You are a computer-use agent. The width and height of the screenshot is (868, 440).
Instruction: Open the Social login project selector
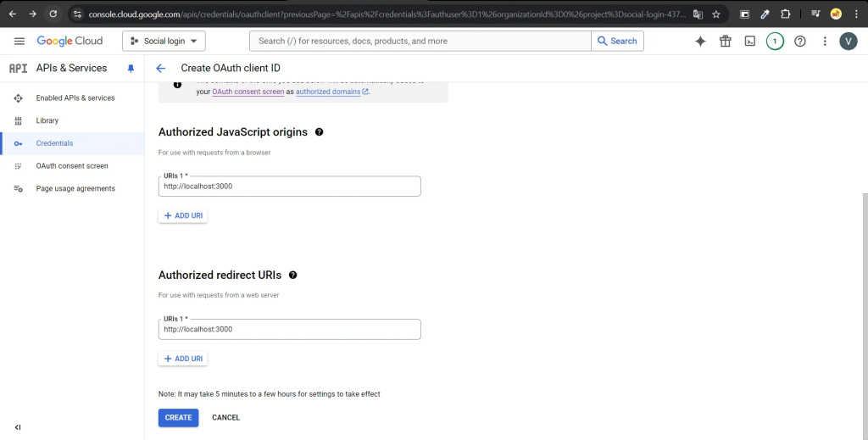[164, 41]
